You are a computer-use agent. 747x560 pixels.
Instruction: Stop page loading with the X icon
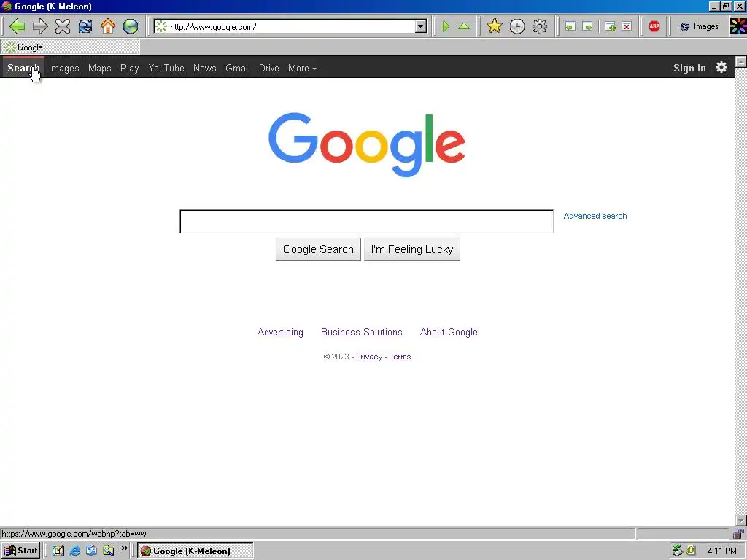(x=63, y=26)
